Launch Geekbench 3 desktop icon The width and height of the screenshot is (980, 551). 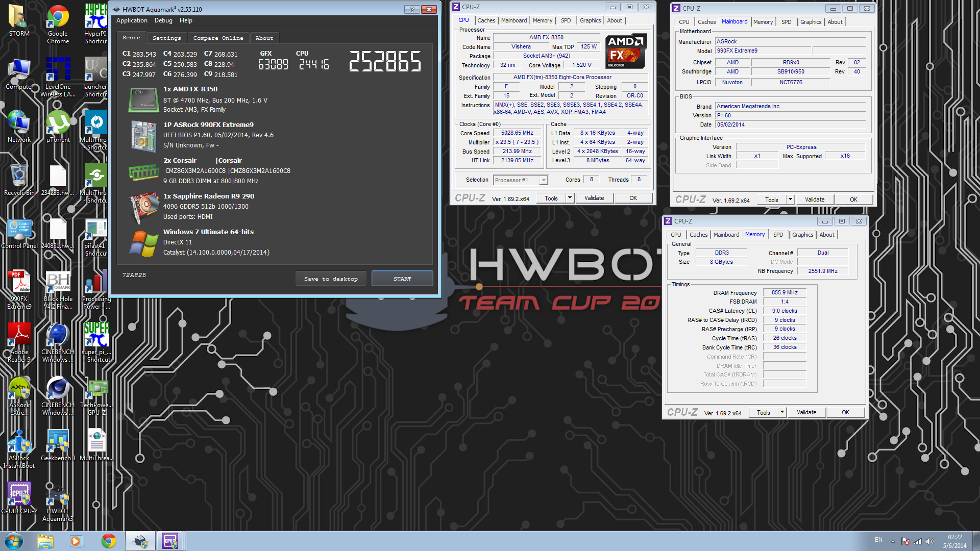pyautogui.click(x=58, y=445)
